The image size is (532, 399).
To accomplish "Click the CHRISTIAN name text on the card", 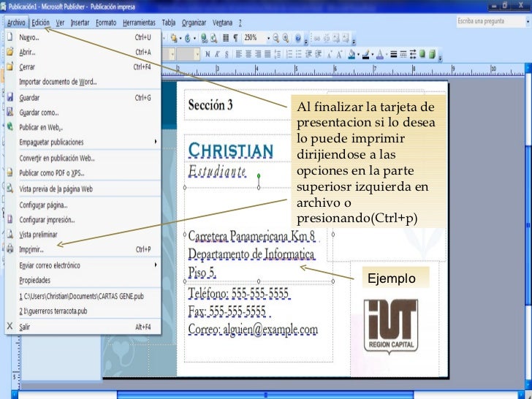I will (231, 151).
